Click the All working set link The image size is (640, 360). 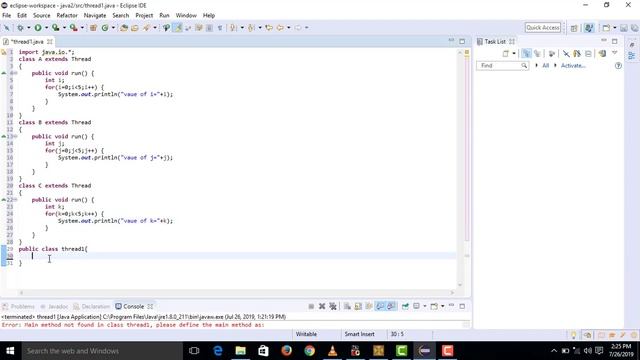tap(546, 65)
